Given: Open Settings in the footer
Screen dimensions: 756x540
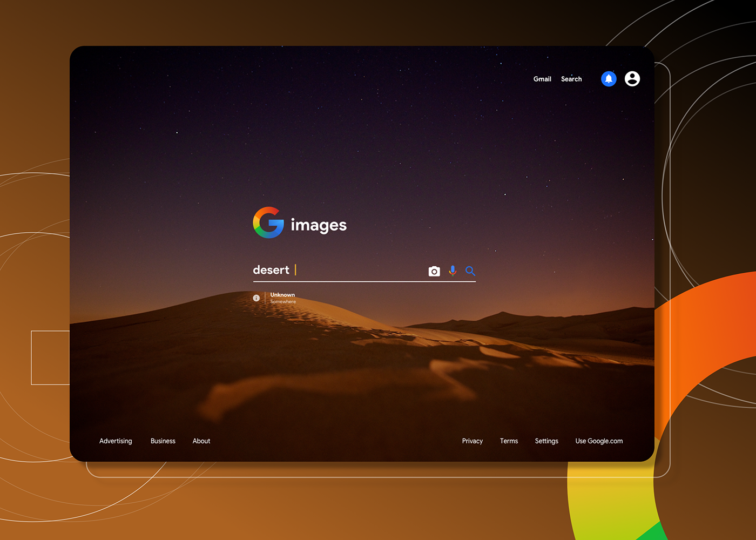Looking at the screenshot, I should point(546,441).
